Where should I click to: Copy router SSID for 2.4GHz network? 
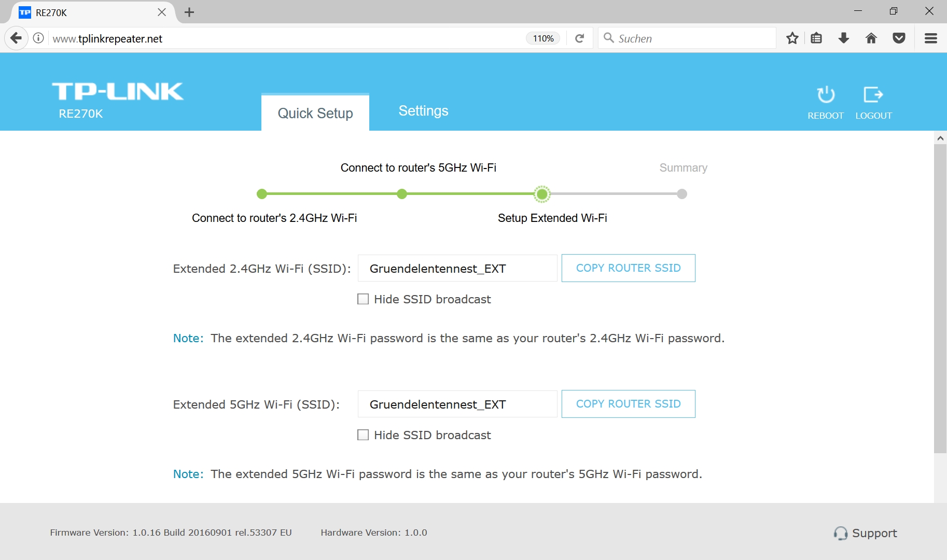click(x=629, y=268)
